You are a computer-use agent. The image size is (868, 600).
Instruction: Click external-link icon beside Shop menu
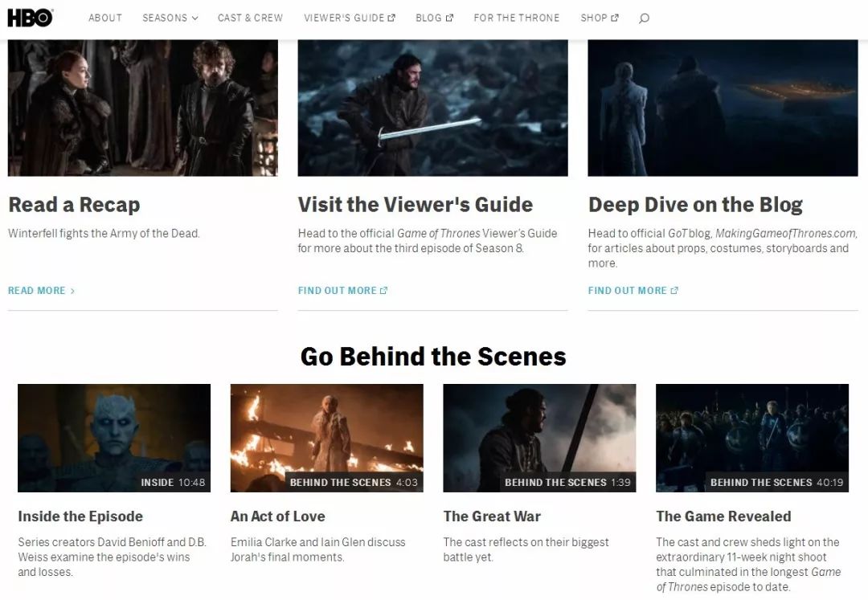coord(615,18)
